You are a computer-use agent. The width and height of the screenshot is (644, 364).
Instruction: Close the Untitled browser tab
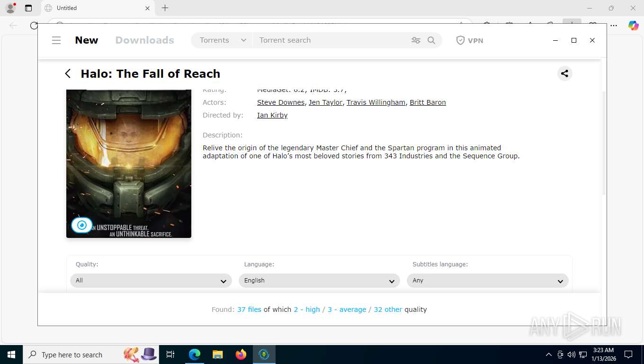pos(147,8)
